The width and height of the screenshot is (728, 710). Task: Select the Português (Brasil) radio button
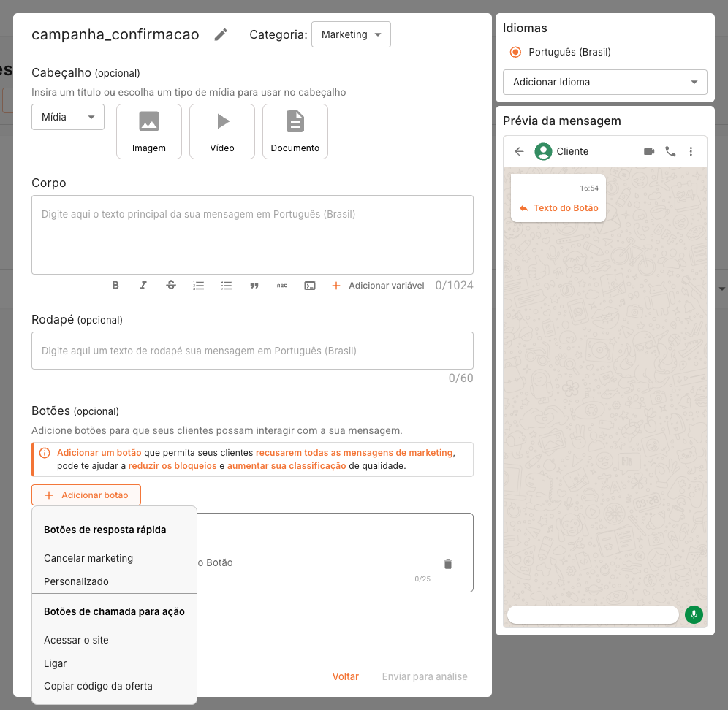(515, 52)
